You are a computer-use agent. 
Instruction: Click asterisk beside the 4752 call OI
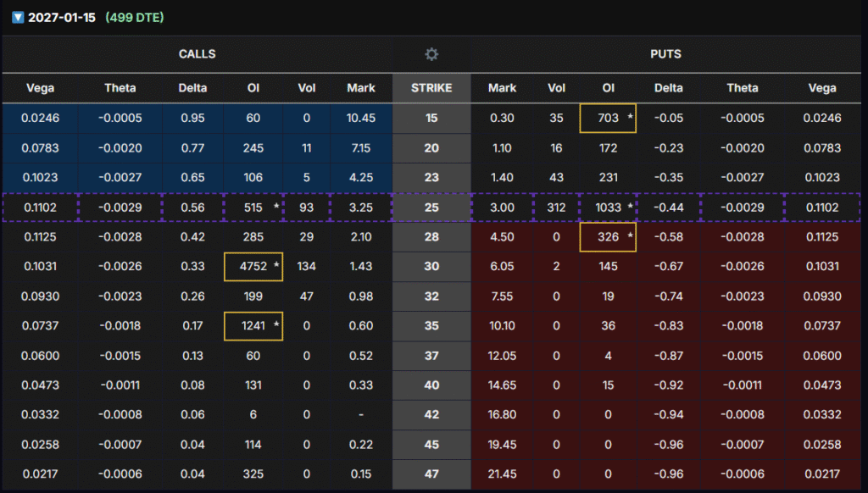coord(275,267)
